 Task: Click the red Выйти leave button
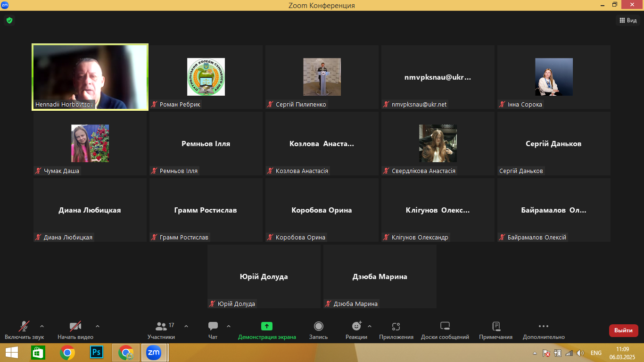coord(623,330)
